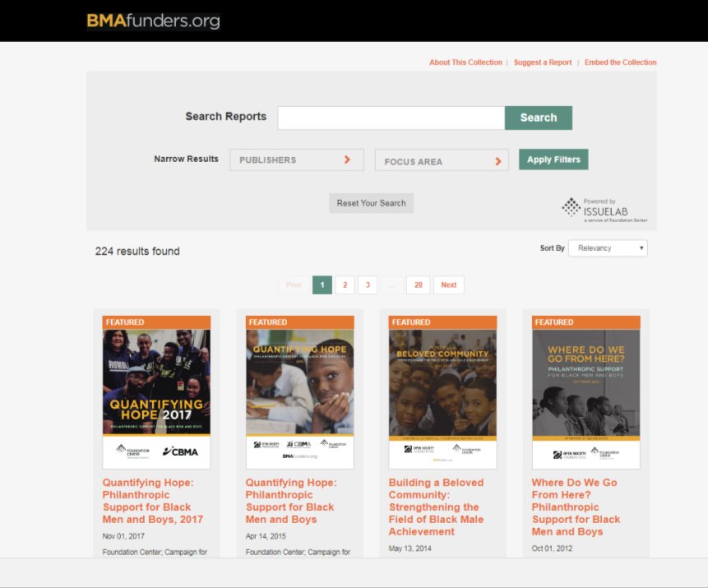Click the Featured banner on Beloved Community card
708x588 pixels.
(x=442, y=322)
